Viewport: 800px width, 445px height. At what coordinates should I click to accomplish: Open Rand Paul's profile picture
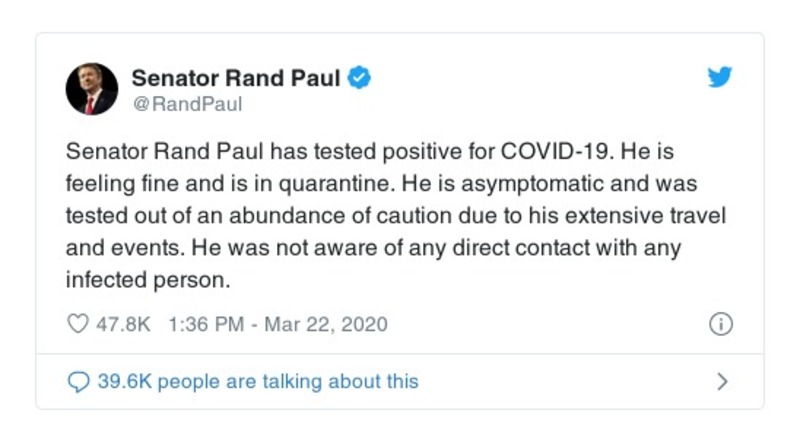click(92, 89)
